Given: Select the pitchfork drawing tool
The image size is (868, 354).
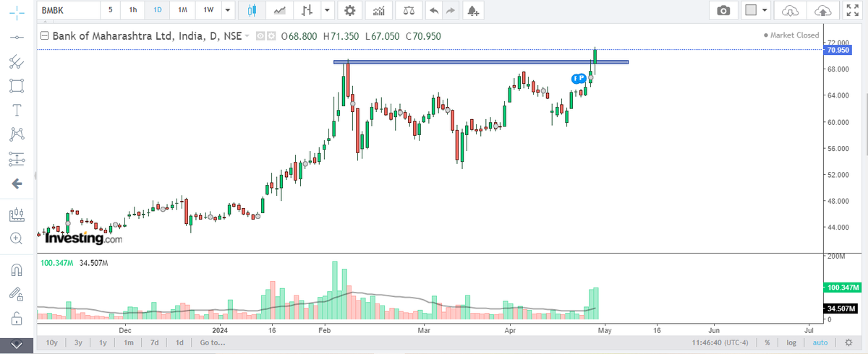Looking at the screenshot, I should click(17, 61).
